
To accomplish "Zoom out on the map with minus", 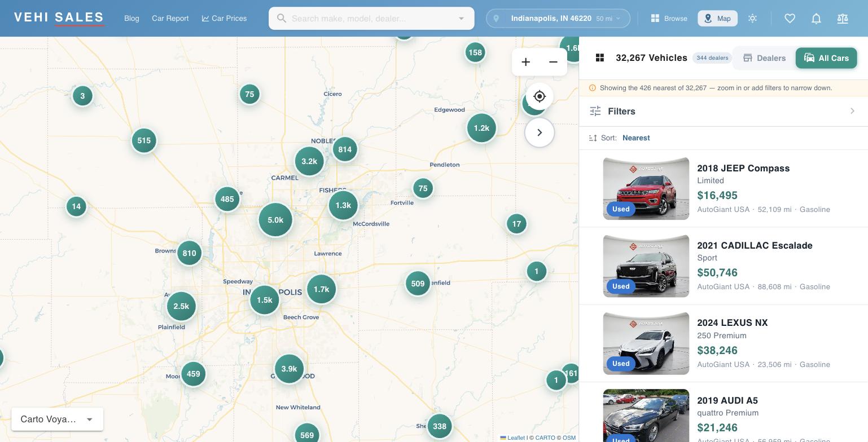I will pyautogui.click(x=553, y=62).
